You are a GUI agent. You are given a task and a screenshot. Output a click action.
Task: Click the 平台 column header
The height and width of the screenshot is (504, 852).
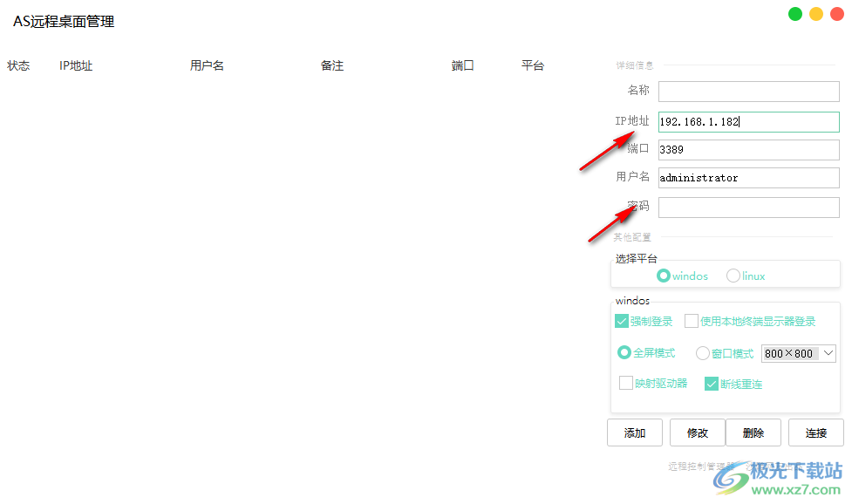tap(533, 65)
